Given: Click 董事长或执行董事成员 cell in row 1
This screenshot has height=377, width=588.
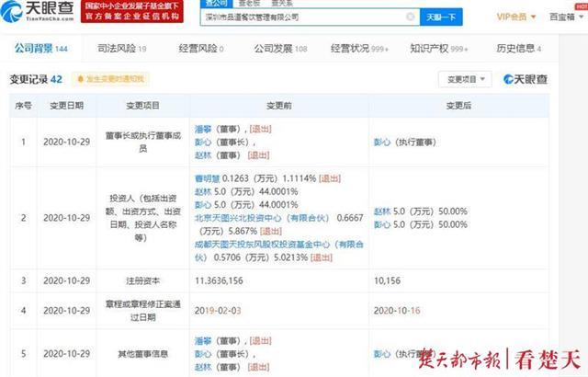Looking at the screenshot, I should click(x=143, y=143).
